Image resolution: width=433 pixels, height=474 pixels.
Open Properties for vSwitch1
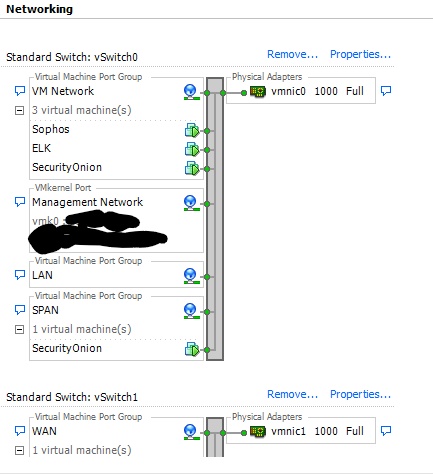click(360, 394)
